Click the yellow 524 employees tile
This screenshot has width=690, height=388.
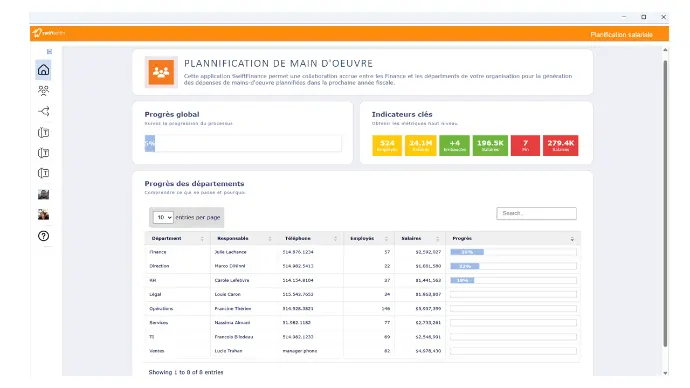click(x=387, y=145)
